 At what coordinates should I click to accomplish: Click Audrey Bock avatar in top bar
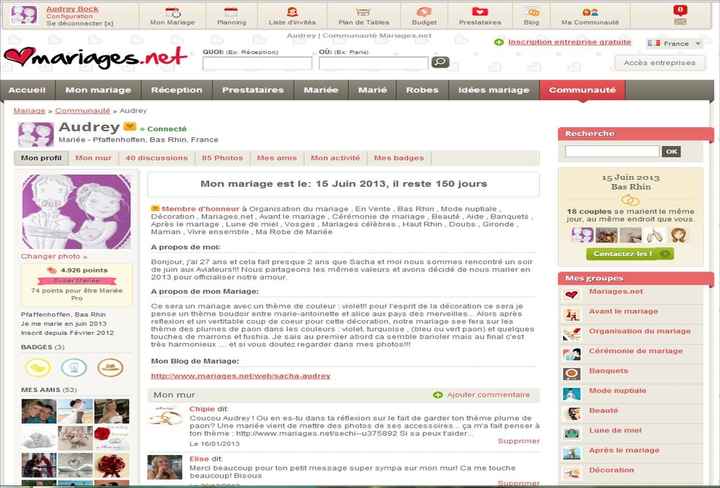24,15
